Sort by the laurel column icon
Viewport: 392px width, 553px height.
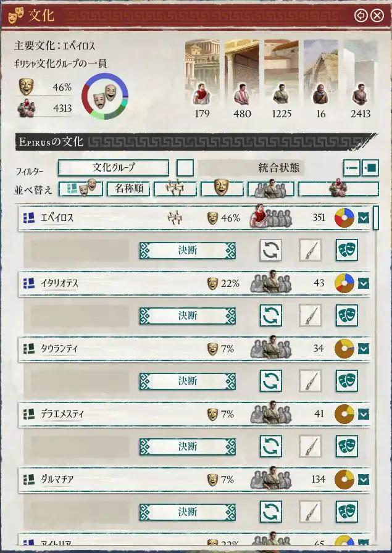(x=175, y=189)
